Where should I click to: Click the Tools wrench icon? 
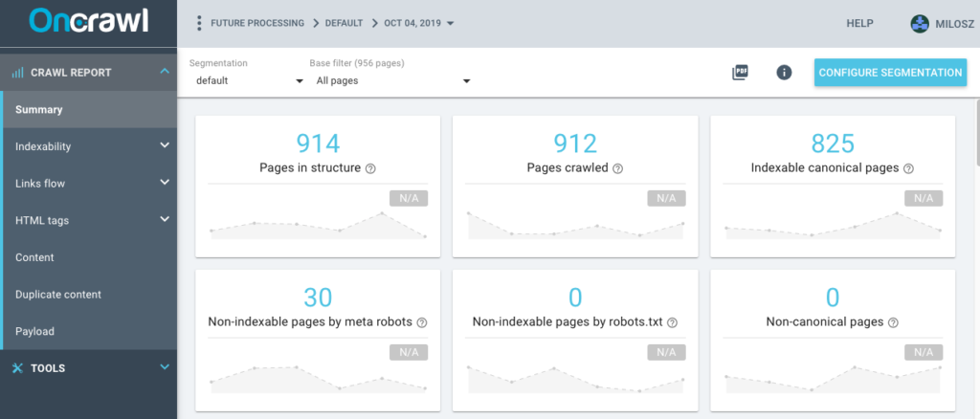[x=17, y=368]
